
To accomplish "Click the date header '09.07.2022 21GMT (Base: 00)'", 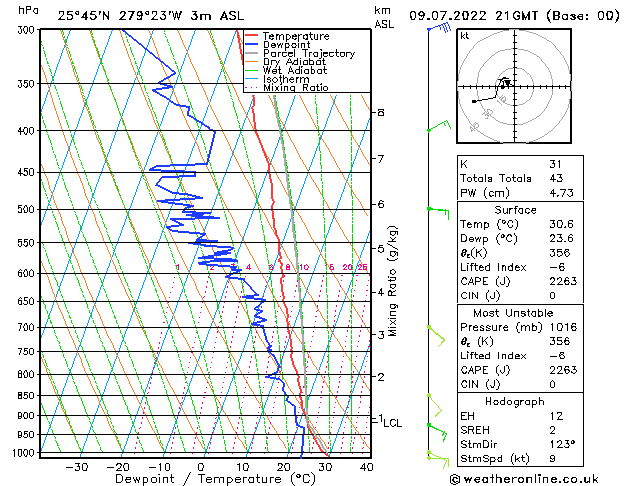I will click(514, 16).
